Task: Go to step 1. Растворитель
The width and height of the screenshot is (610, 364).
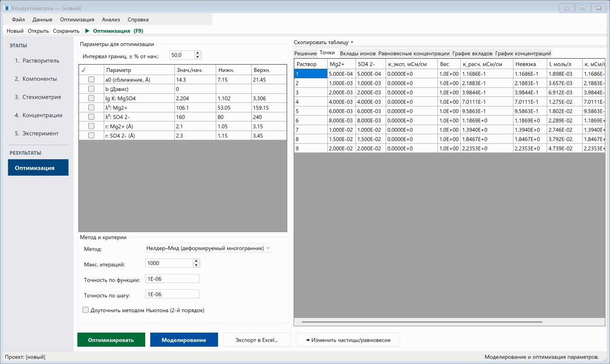Action: point(37,61)
